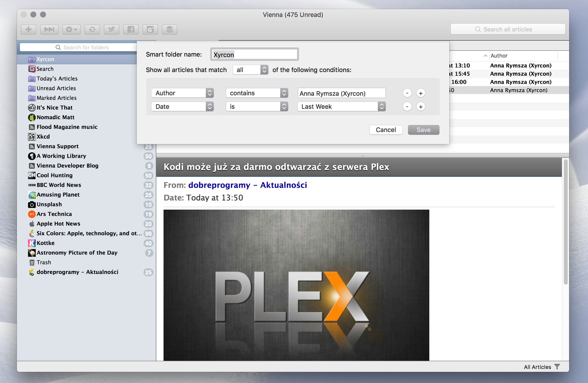Share article via the Facebook icon
Screen dimensions: 588x383
[x=131, y=29]
